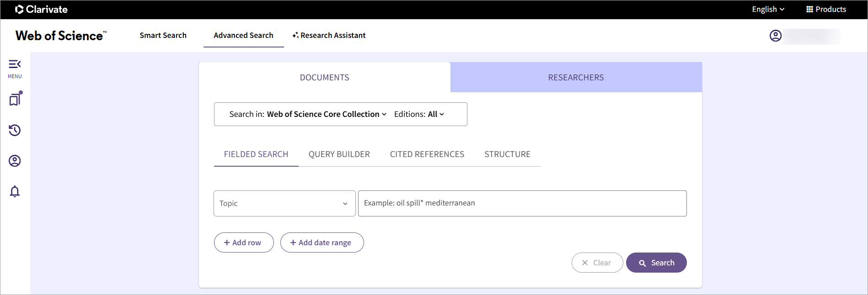Switch to the DOCUMENTS tab
The image size is (868, 295).
click(325, 77)
